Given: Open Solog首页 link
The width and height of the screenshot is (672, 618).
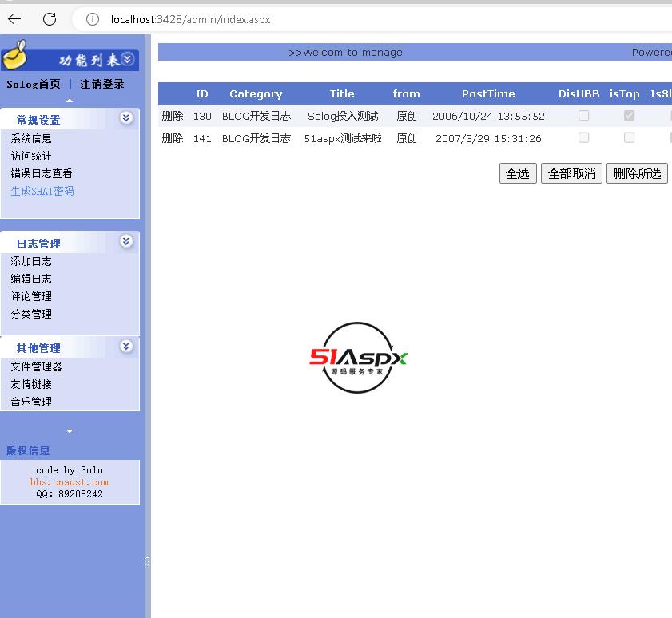Looking at the screenshot, I should pyautogui.click(x=34, y=84).
